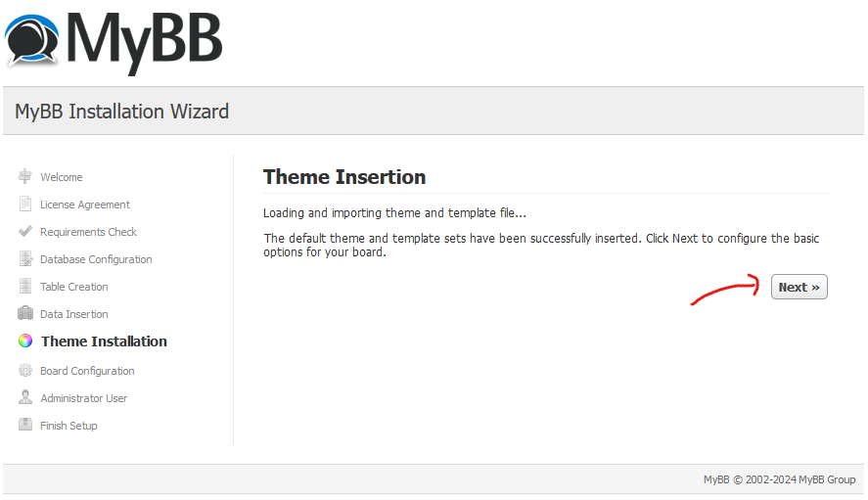Select the License Agreement step label
868x500 pixels.
click(x=85, y=205)
